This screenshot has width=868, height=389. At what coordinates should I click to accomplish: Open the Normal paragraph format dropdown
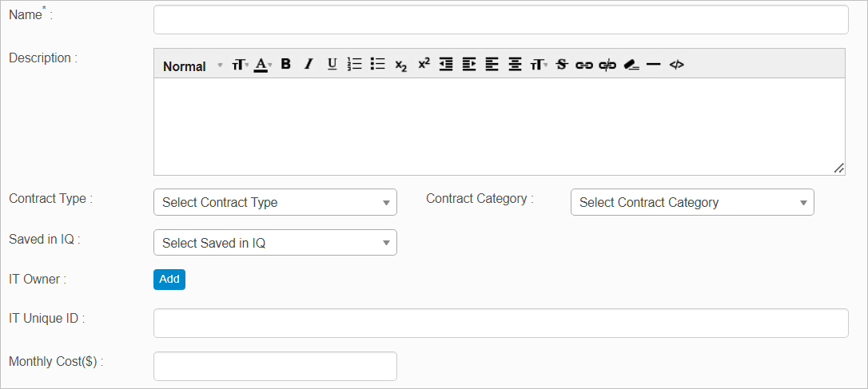tap(193, 65)
